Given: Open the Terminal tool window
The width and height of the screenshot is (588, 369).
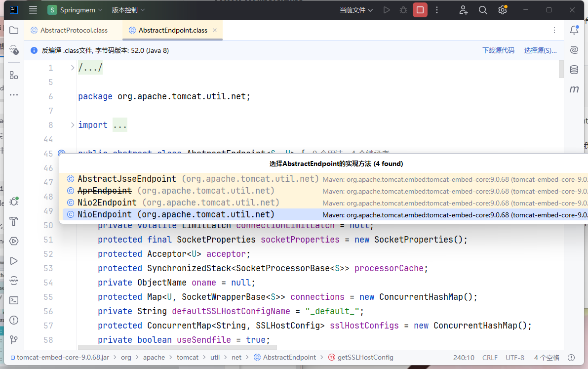Looking at the screenshot, I should [x=14, y=300].
